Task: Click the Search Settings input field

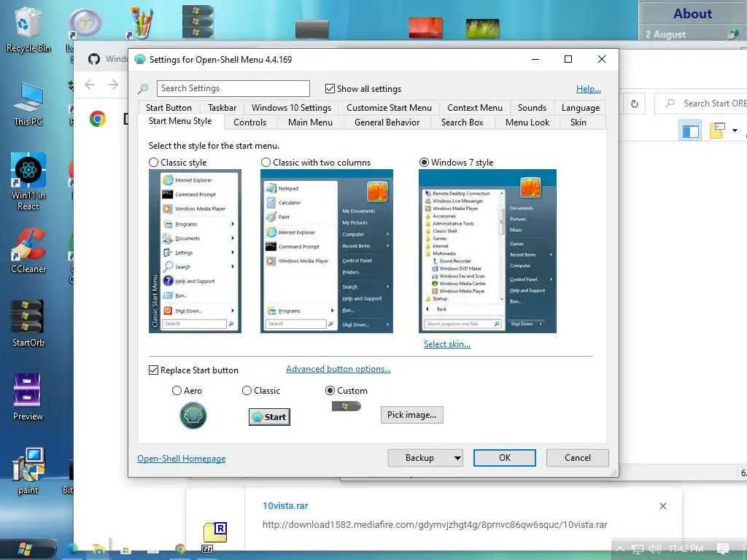Action: click(233, 88)
